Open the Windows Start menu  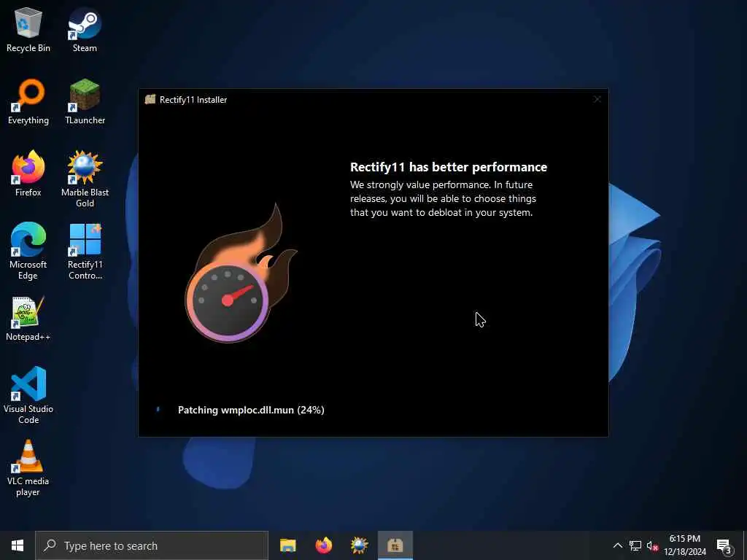coord(18,545)
